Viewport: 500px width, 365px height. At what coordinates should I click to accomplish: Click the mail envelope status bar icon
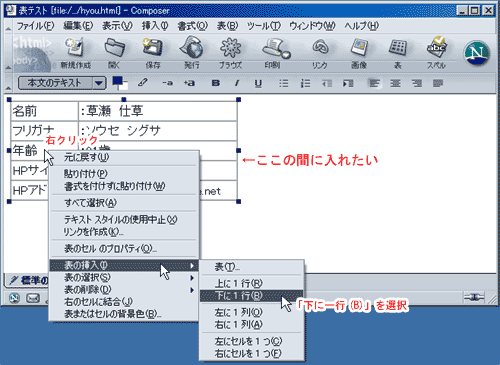pos(33,298)
